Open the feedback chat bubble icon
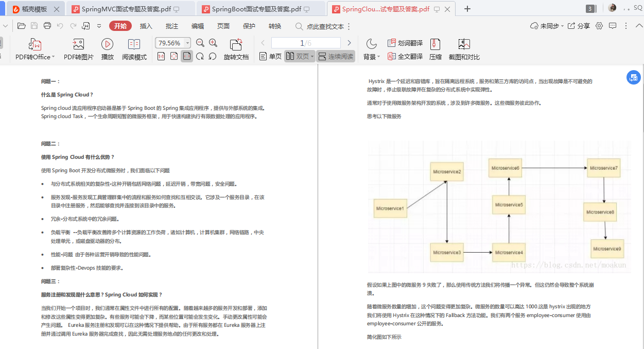Screen dimensions: 644x349 [x=613, y=26]
